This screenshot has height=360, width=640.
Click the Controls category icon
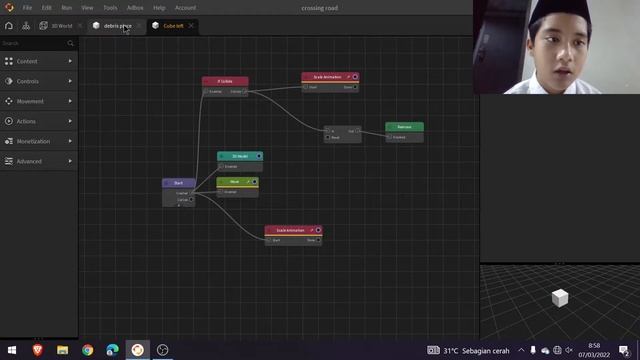pyautogui.click(x=9, y=81)
